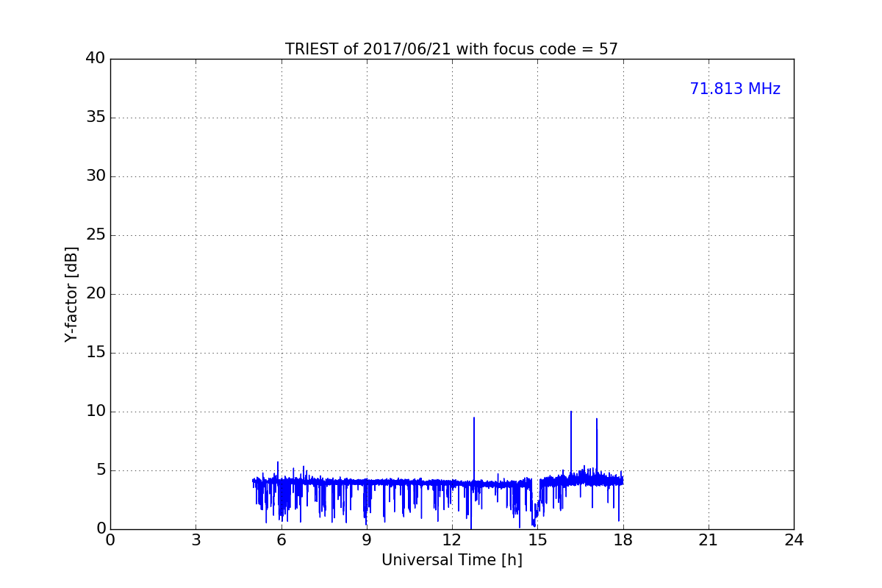Viewport: 882px width, 588px height.
Task: Click the spike peak near 12.8 h
Action: 474,418
